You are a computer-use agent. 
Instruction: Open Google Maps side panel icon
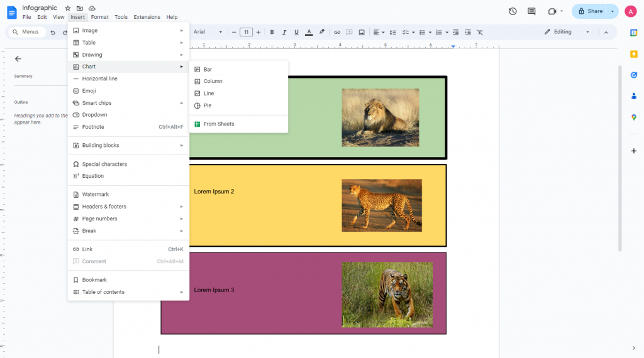(x=634, y=117)
